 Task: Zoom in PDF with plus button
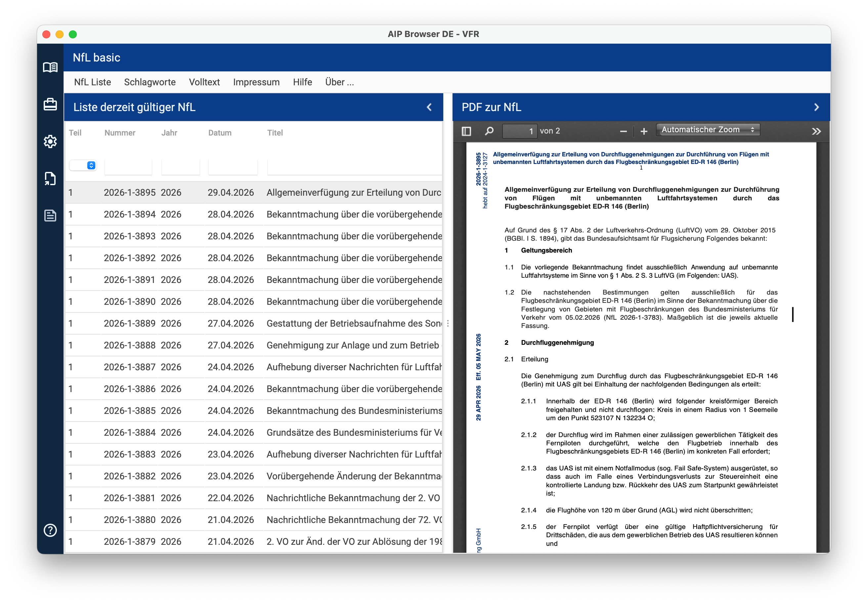pyautogui.click(x=644, y=131)
